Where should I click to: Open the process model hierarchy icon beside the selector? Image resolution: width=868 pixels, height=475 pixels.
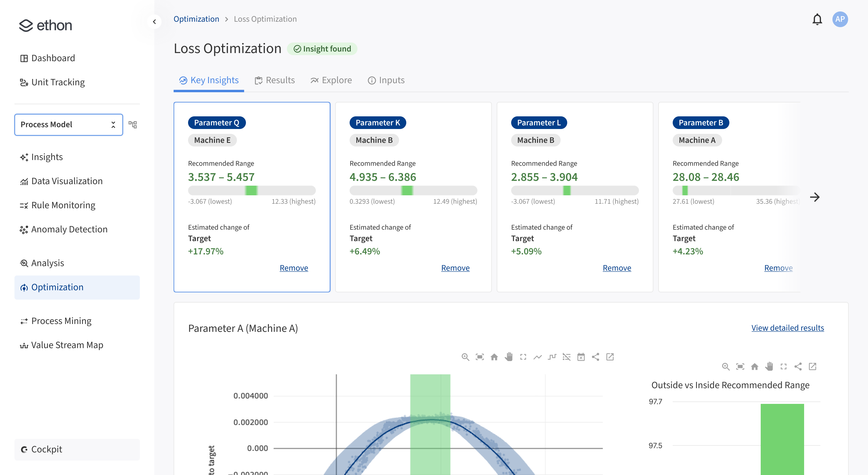(133, 124)
